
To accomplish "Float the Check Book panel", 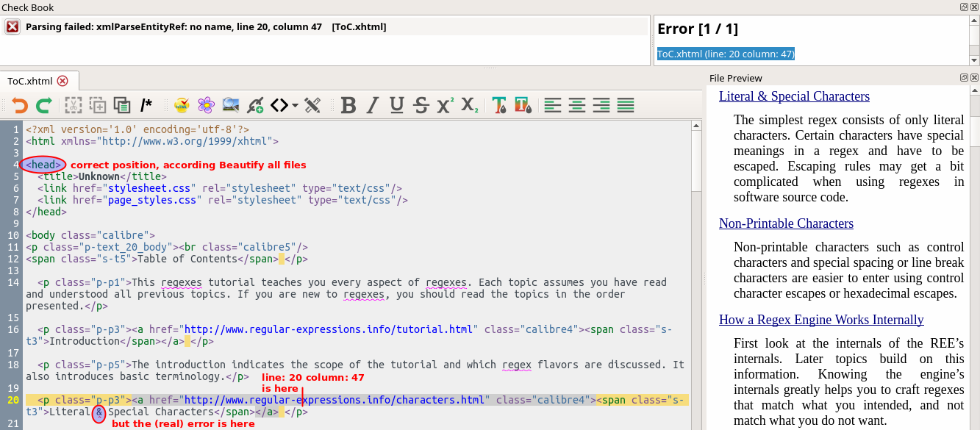I will click(964, 7).
